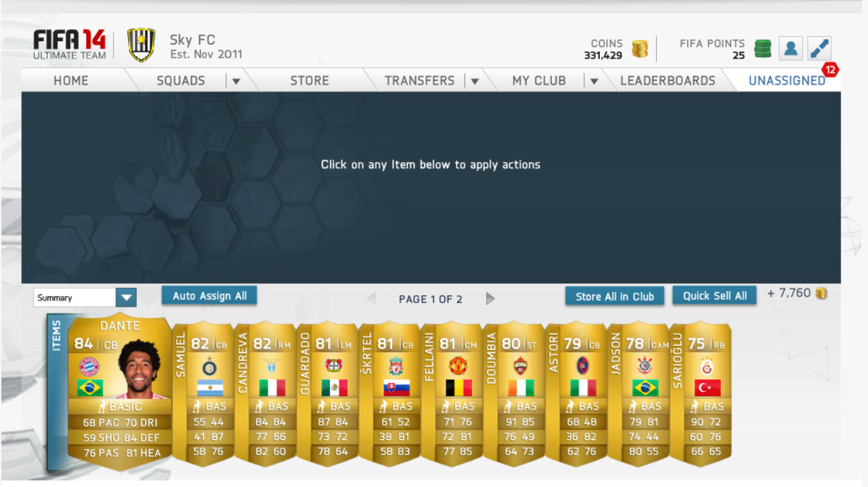Screen dimensions: 868x487
Task: Open the Unassigned tab
Action: (x=787, y=81)
